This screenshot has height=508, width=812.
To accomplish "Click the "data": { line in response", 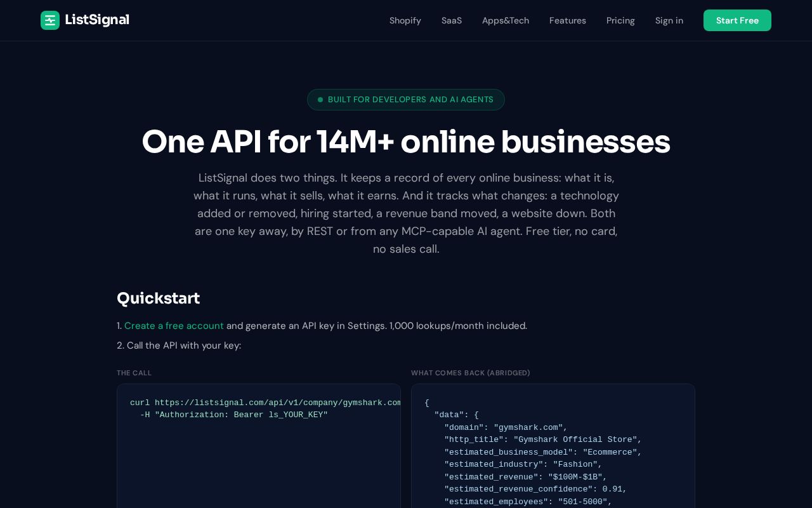I will [456, 415].
